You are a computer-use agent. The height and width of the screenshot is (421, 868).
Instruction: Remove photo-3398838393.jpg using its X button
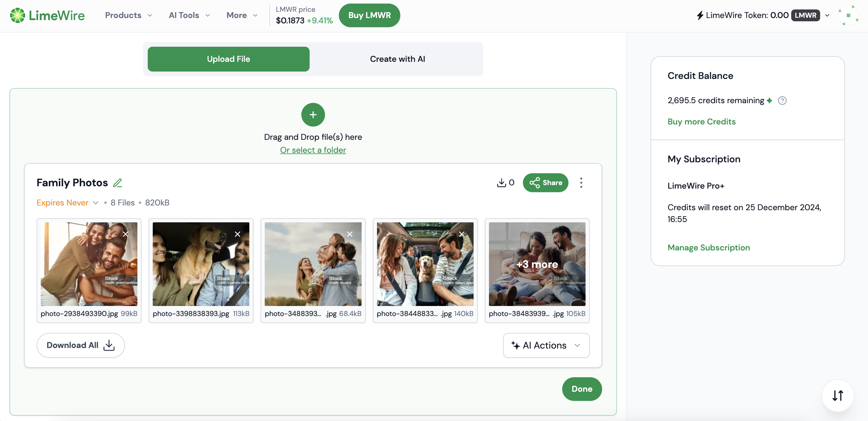tap(238, 234)
